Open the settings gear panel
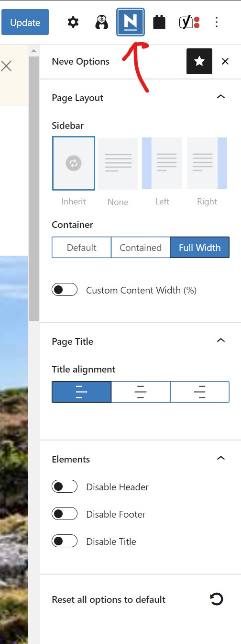Viewport: 241px width, 644px height. (73, 22)
